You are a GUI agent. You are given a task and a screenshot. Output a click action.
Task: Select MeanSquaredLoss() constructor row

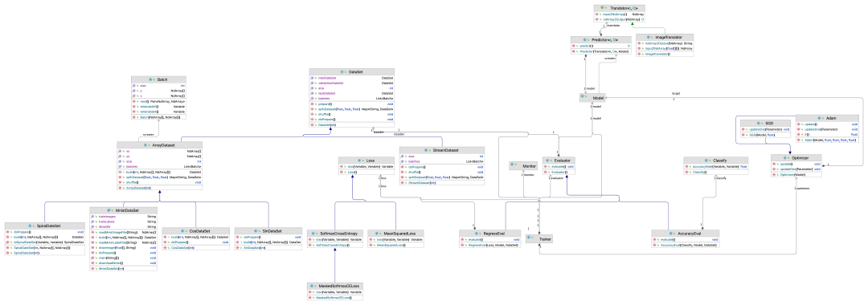click(395, 245)
